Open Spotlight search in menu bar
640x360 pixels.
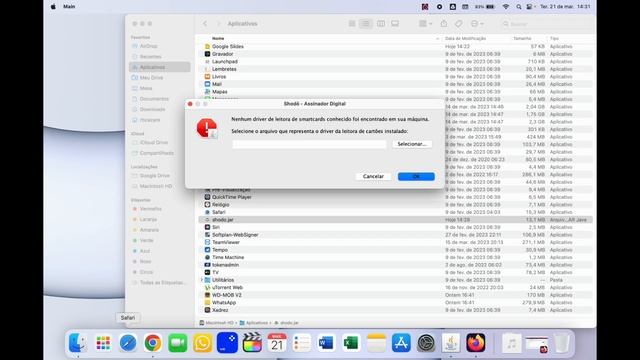click(x=518, y=7)
